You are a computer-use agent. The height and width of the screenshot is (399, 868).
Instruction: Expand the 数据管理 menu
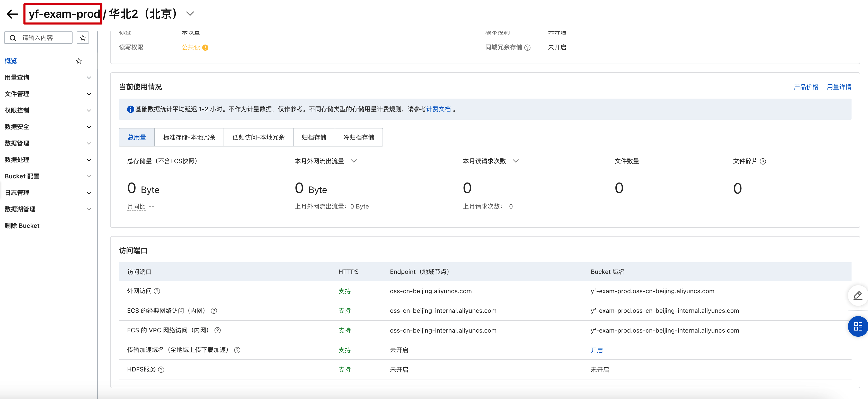pyautogui.click(x=48, y=143)
